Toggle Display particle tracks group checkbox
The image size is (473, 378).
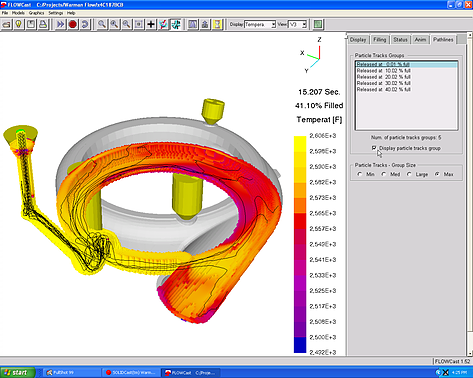tap(374, 148)
